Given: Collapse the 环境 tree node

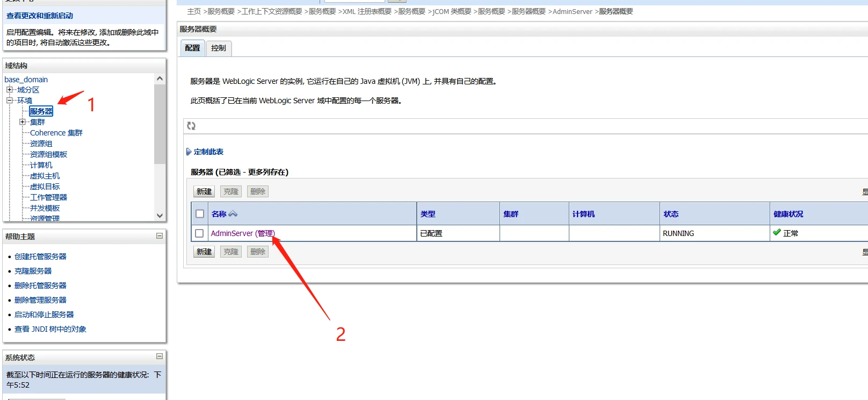Looking at the screenshot, I should click(x=9, y=101).
